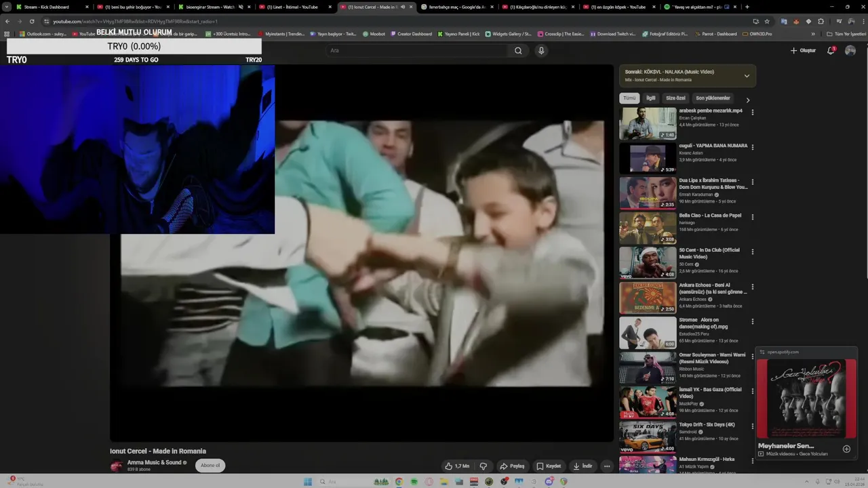Open Widgets Gallery bookmark
868x488 pixels.
509,34
